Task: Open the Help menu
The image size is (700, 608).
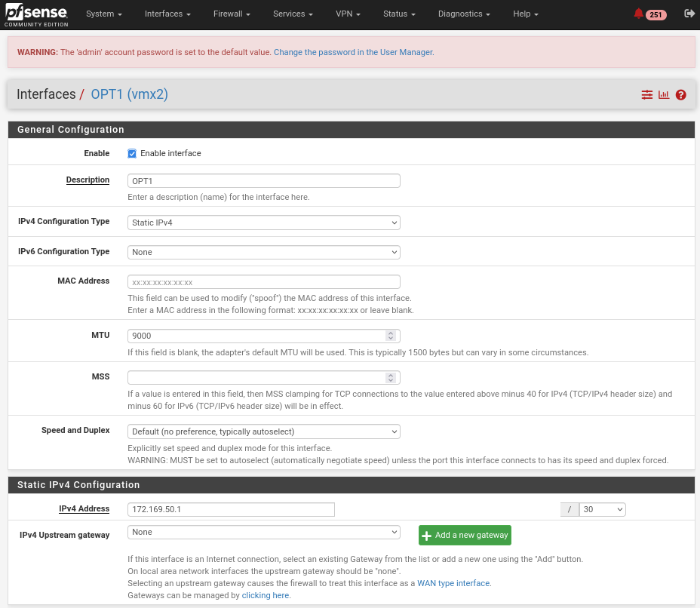Action: tap(526, 14)
